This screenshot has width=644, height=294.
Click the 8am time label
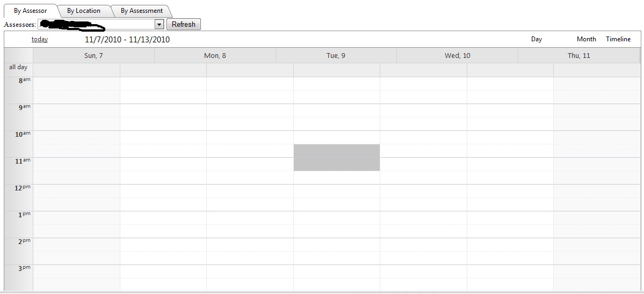pyautogui.click(x=24, y=80)
